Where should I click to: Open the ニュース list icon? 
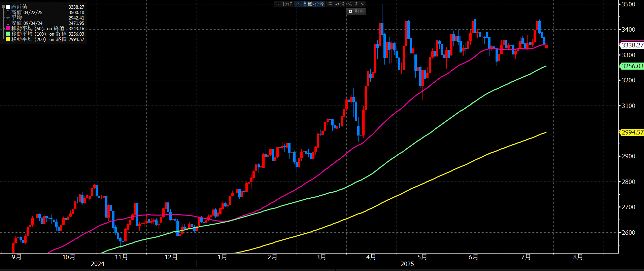pyautogui.click(x=330, y=4)
